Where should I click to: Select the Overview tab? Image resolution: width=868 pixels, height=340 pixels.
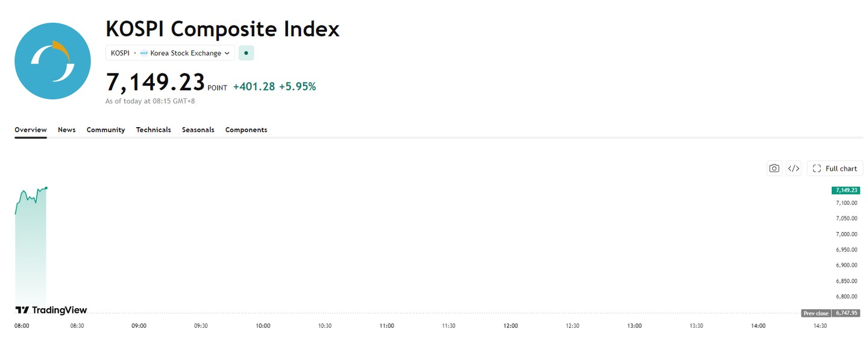[31, 130]
